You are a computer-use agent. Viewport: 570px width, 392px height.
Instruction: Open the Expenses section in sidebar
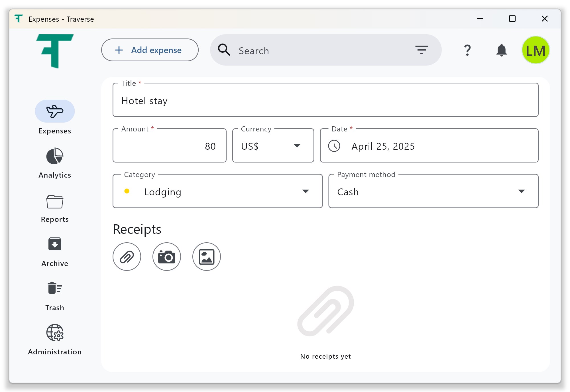pyautogui.click(x=55, y=117)
